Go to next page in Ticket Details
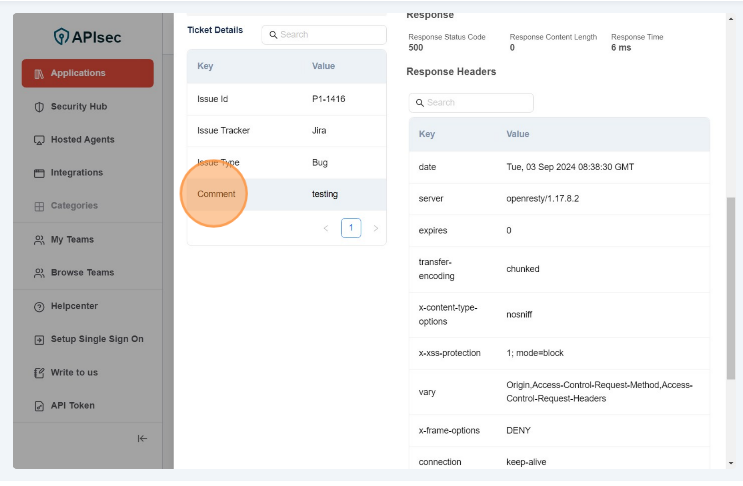 coord(376,228)
